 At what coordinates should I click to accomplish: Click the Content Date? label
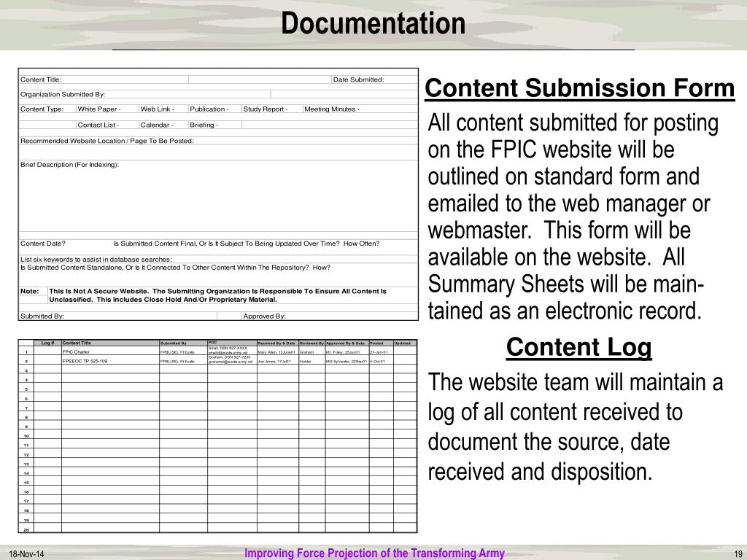43,244
